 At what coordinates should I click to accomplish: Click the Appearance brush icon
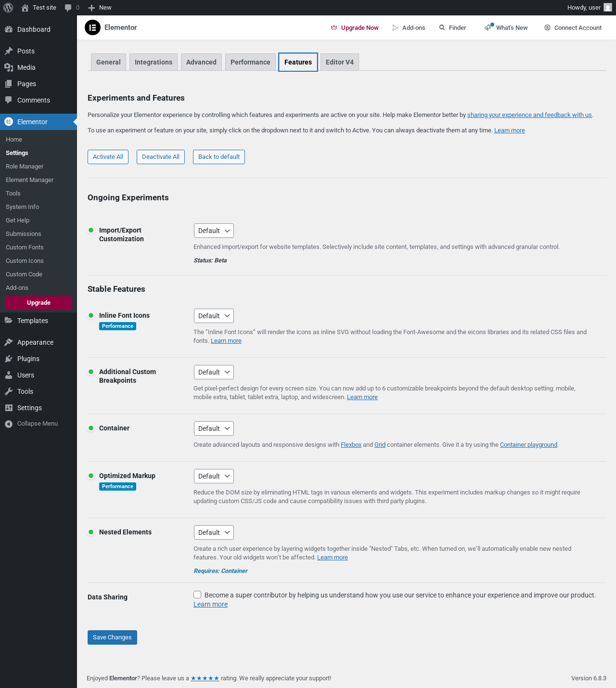click(x=9, y=342)
